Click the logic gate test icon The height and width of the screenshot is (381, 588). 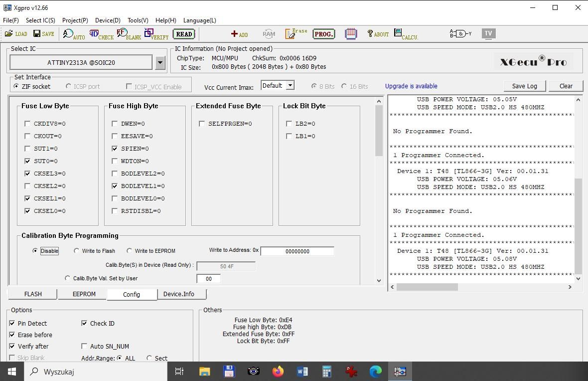460,34
